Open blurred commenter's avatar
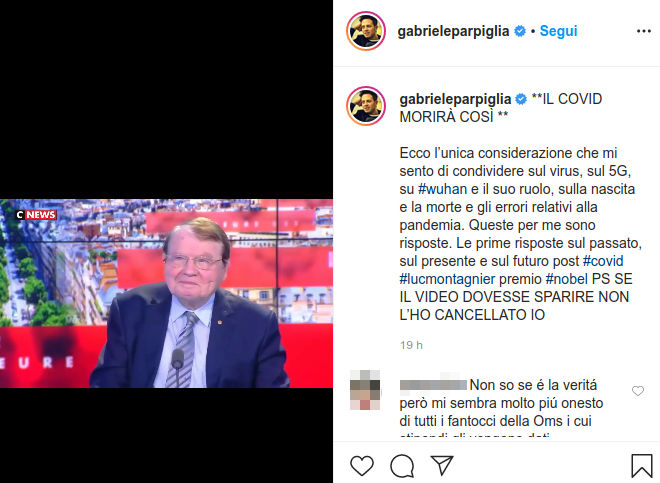The height and width of the screenshot is (483, 660). 365,390
